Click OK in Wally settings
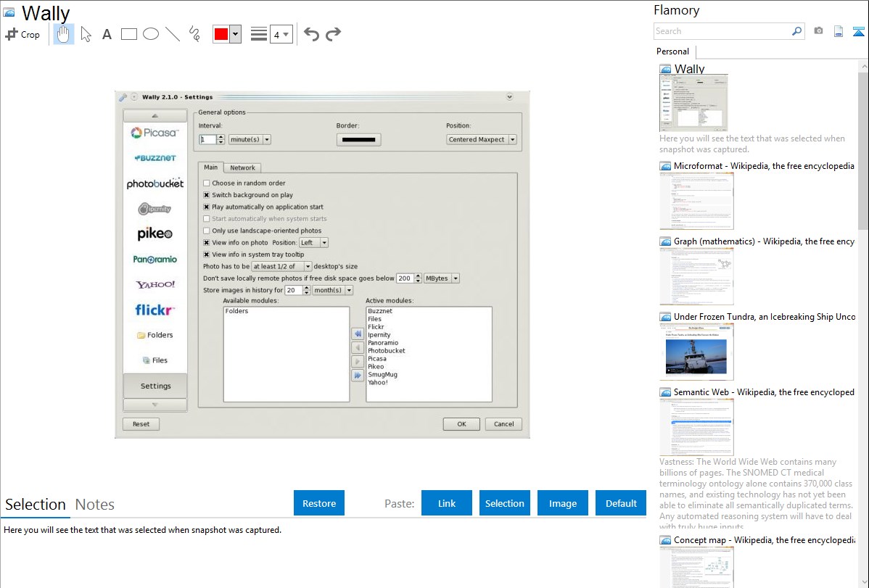 coord(461,424)
